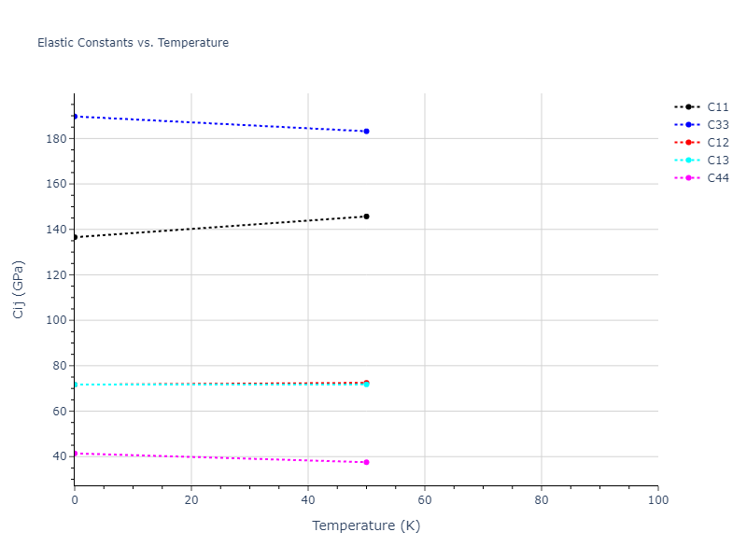The width and height of the screenshot is (747, 560).
Task: Click the y-axis tick label 40
Action: point(58,456)
